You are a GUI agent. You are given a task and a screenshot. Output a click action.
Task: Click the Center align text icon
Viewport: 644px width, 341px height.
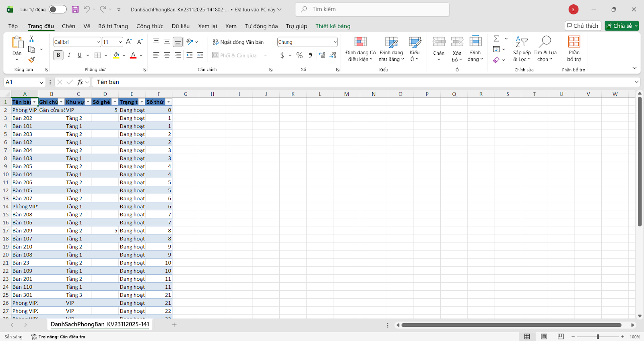click(167, 55)
